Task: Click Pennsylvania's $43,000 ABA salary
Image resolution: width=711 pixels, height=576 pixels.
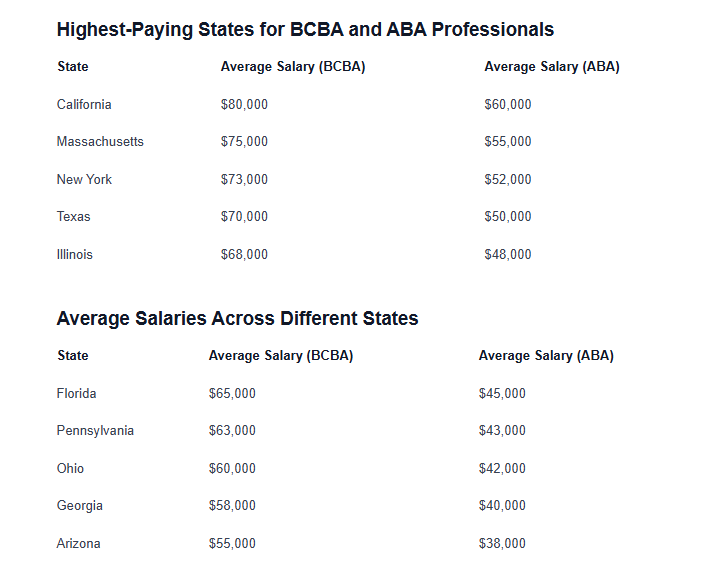Action: (x=502, y=431)
